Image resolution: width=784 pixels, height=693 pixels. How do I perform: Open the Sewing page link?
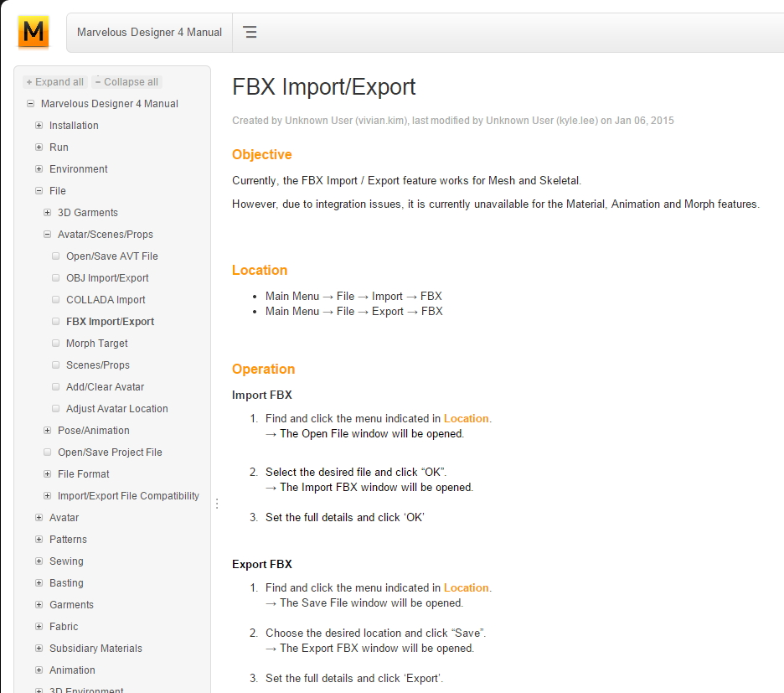pos(66,561)
